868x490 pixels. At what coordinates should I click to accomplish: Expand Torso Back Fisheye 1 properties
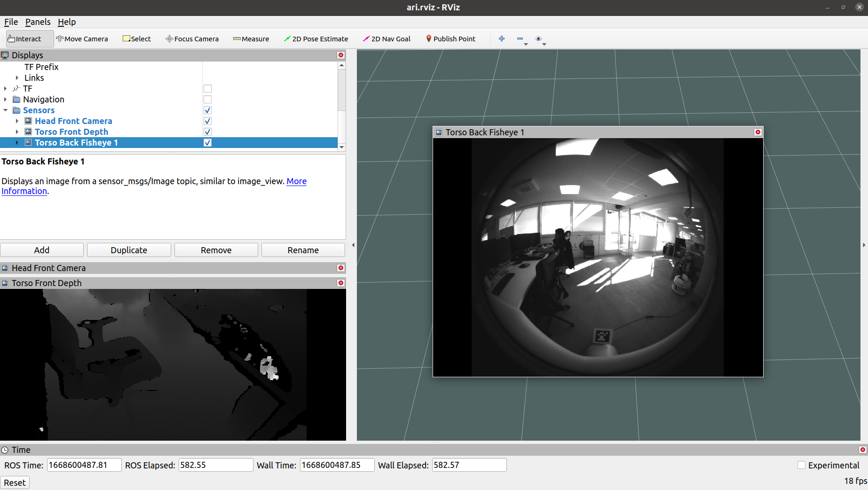[x=17, y=142]
